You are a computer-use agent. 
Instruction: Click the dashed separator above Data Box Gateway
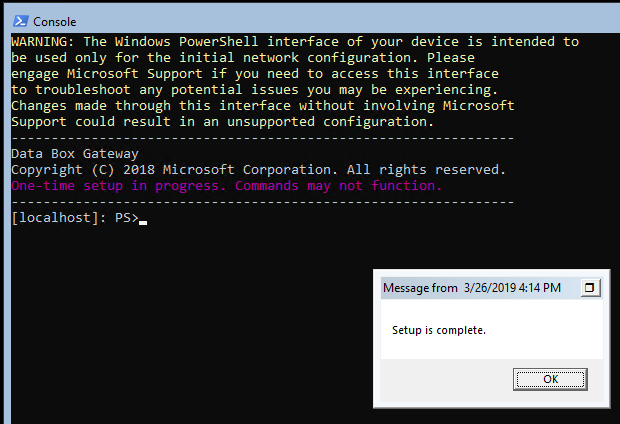(x=262, y=138)
